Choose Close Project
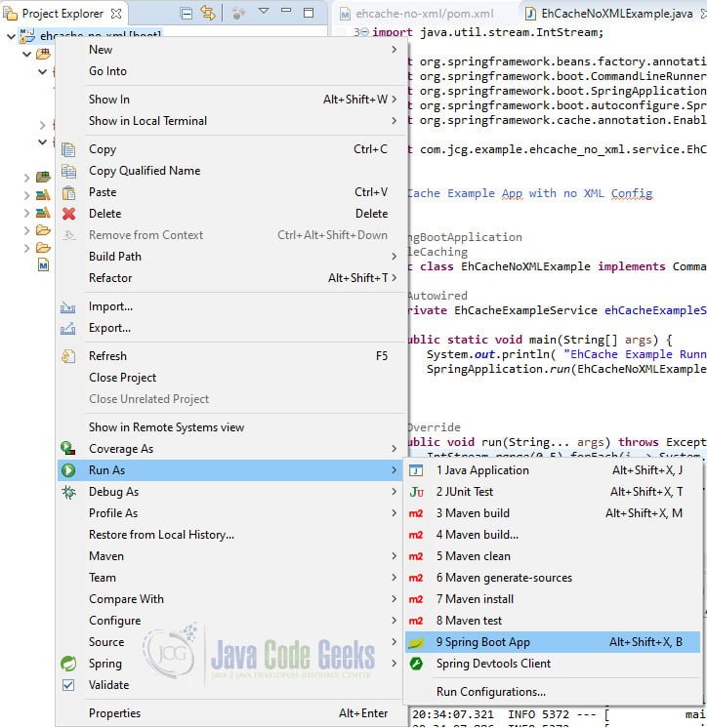This screenshot has height=728, width=707. (x=230, y=378)
